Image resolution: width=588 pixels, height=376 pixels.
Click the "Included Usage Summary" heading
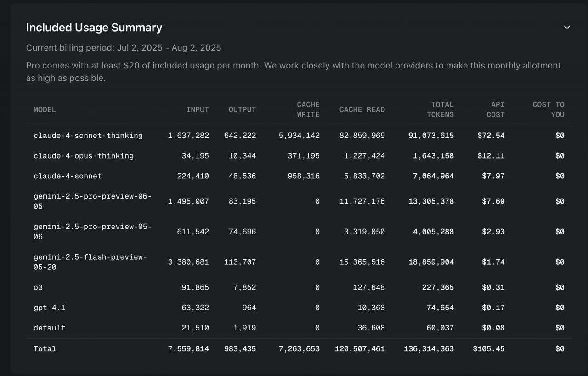click(x=94, y=28)
